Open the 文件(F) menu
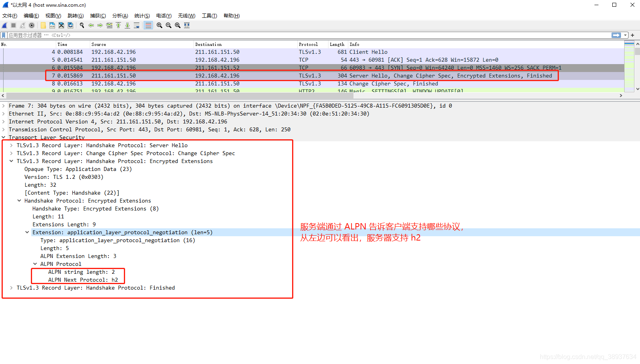This screenshot has height=364, width=640. point(10,16)
